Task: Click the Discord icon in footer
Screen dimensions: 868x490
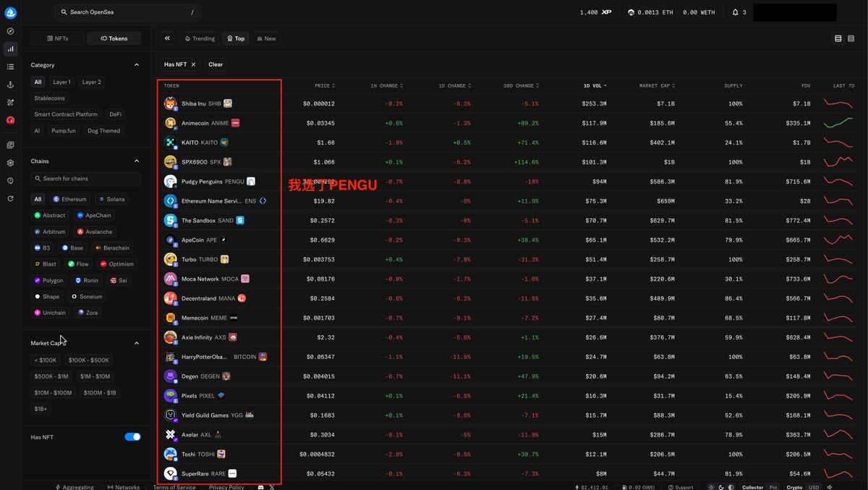Action: coord(260,488)
